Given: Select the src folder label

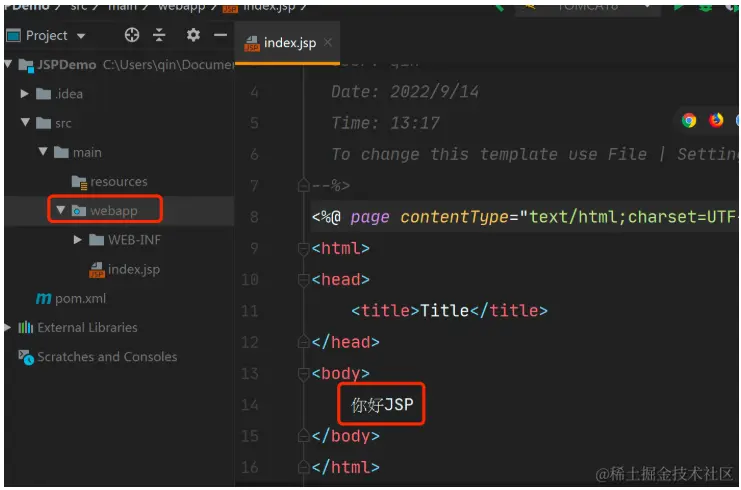Looking at the screenshot, I should [x=63, y=124].
